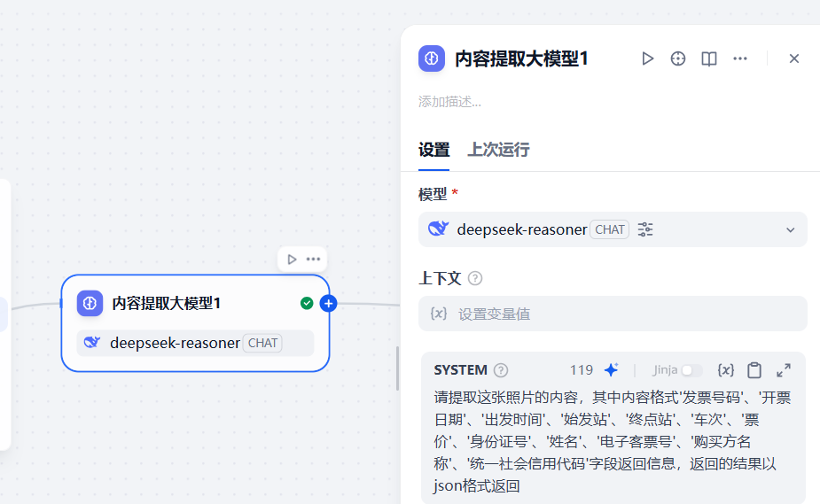Open the canvas node's floating ellipsis menu
Viewport: 820px width, 504px height.
click(x=313, y=259)
